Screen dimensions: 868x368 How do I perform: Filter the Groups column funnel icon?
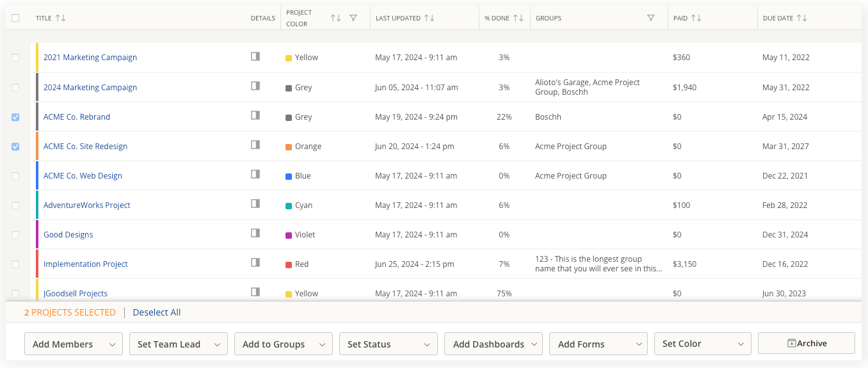pos(651,18)
